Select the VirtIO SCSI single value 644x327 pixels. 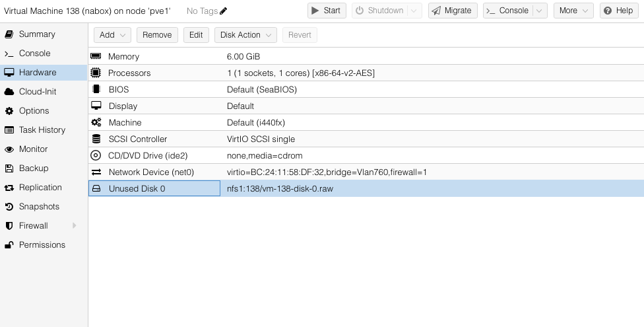coord(261,139)
